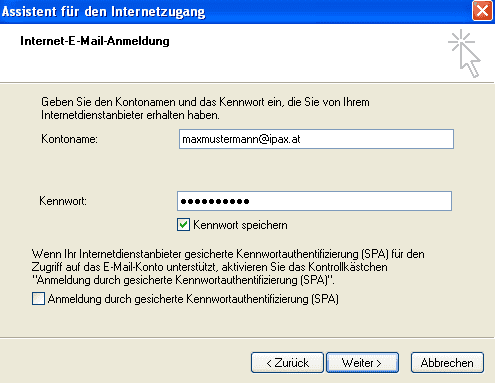This screenshot has height=383, width=495.
Task: Click inside the Kontoname input field
Action: pos(316,139)
